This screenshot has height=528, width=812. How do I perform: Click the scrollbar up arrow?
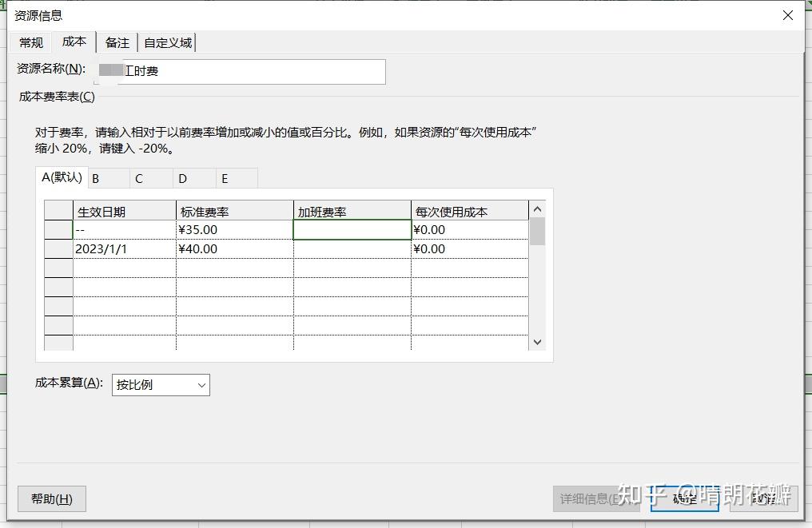pyautogui.click(x=537, y=208)
